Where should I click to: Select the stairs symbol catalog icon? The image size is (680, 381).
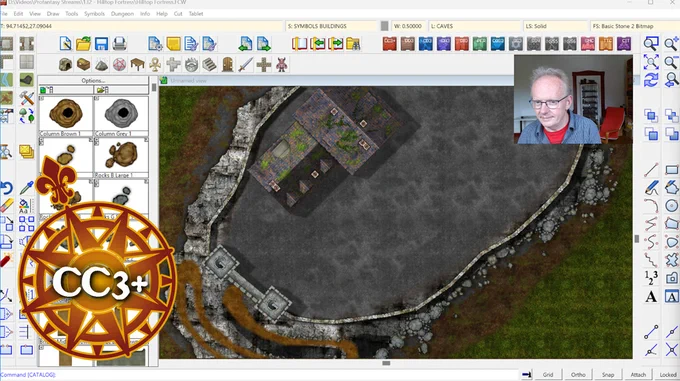tap(209, 65)
